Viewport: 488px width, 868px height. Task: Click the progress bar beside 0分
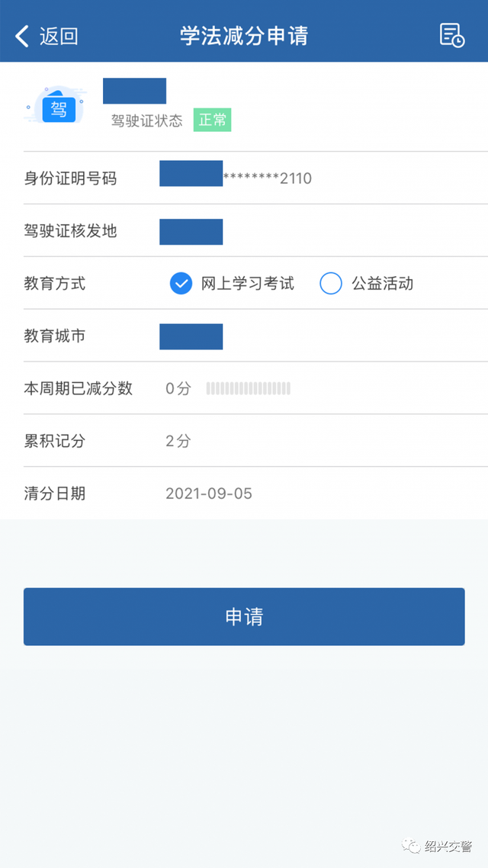tap(246, 388)
